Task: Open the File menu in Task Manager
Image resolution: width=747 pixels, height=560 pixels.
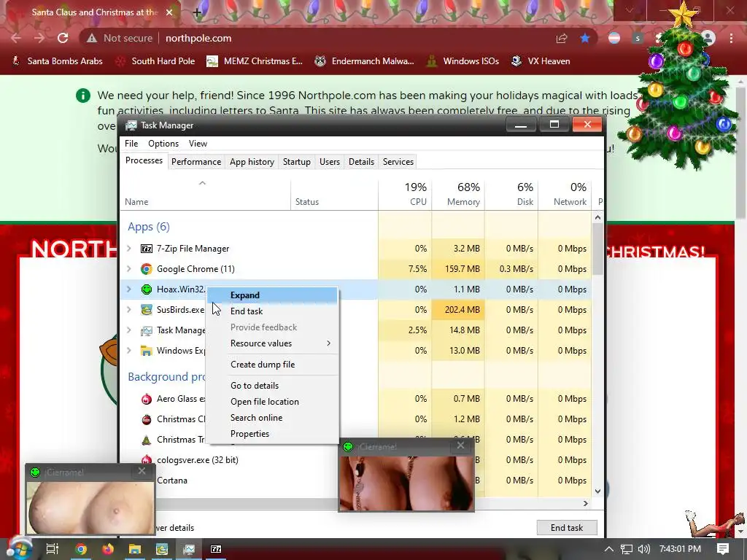Action: (131, 144)
